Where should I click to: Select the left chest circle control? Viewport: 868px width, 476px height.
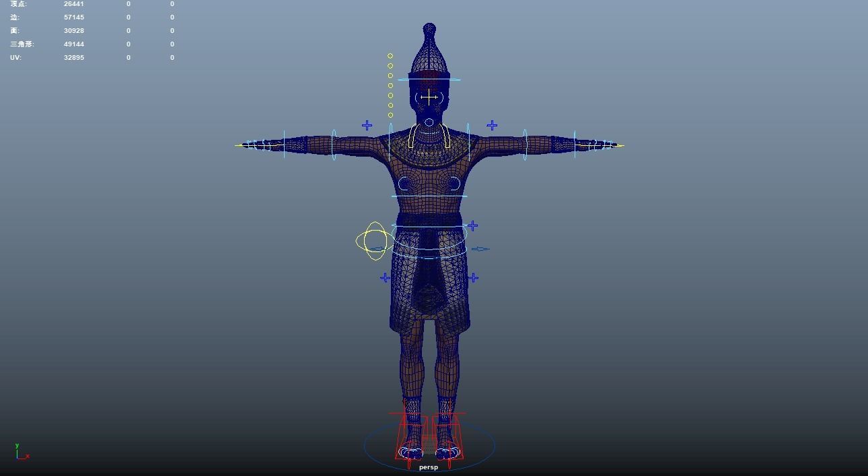coord(405,184)
